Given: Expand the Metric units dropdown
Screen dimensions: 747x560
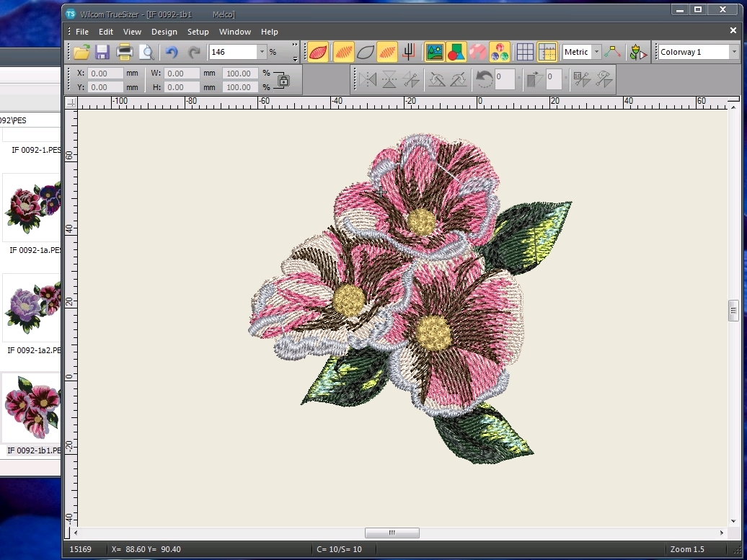Looking at the screenshot, I should [x=596, y=52].
